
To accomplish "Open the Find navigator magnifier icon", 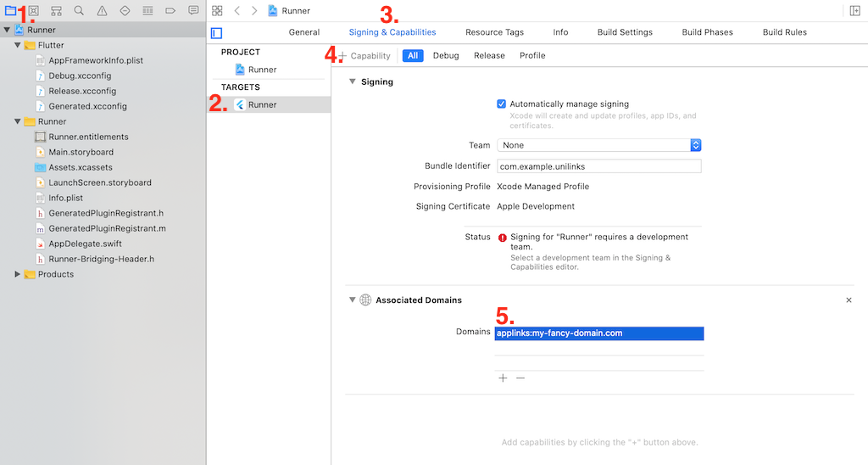I will coord(79,10).
